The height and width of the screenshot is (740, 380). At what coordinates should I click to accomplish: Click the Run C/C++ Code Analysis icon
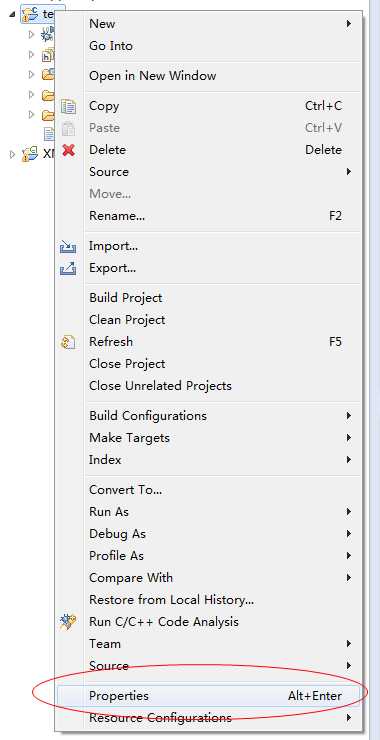(x=68, y=622)
